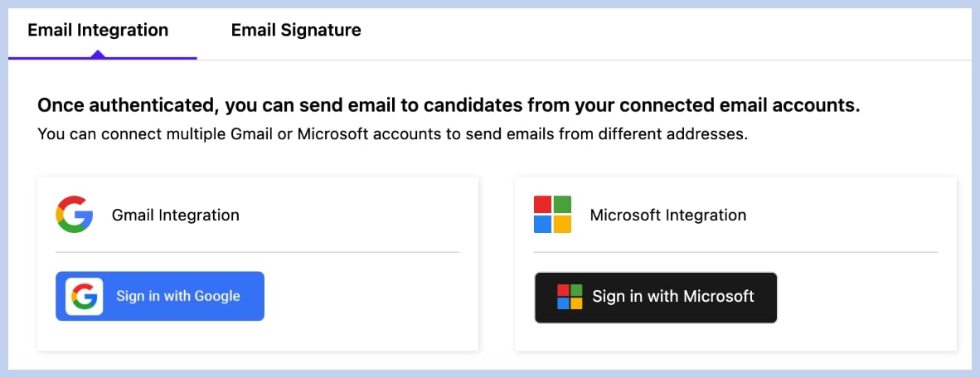Click the empty tab bar area after Email Signature
Image resolution: width=980 pixels, height=378 pixels.
point(663,31)
